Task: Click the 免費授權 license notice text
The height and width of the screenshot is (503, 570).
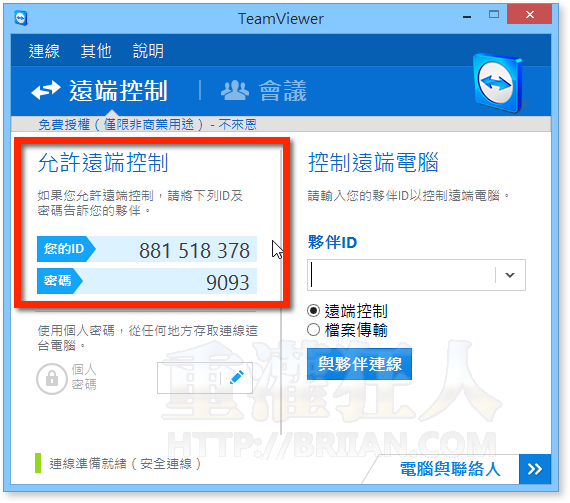Action: 147,125
